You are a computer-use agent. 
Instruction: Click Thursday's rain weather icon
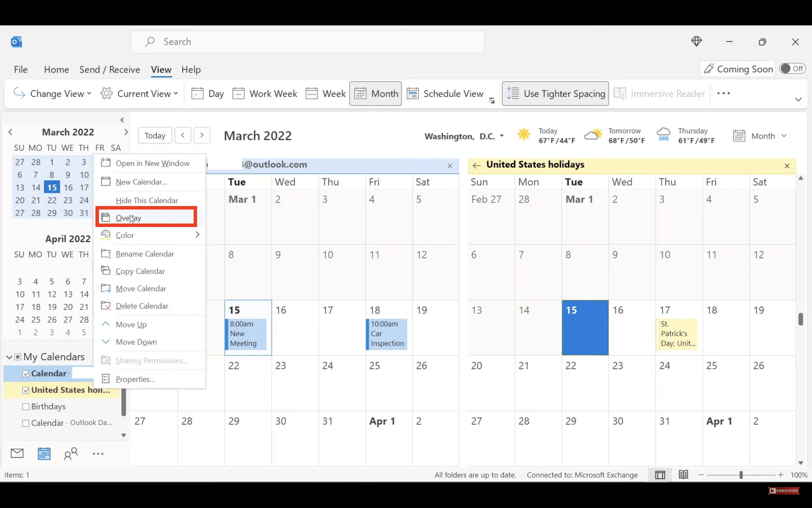pos(663,134)
